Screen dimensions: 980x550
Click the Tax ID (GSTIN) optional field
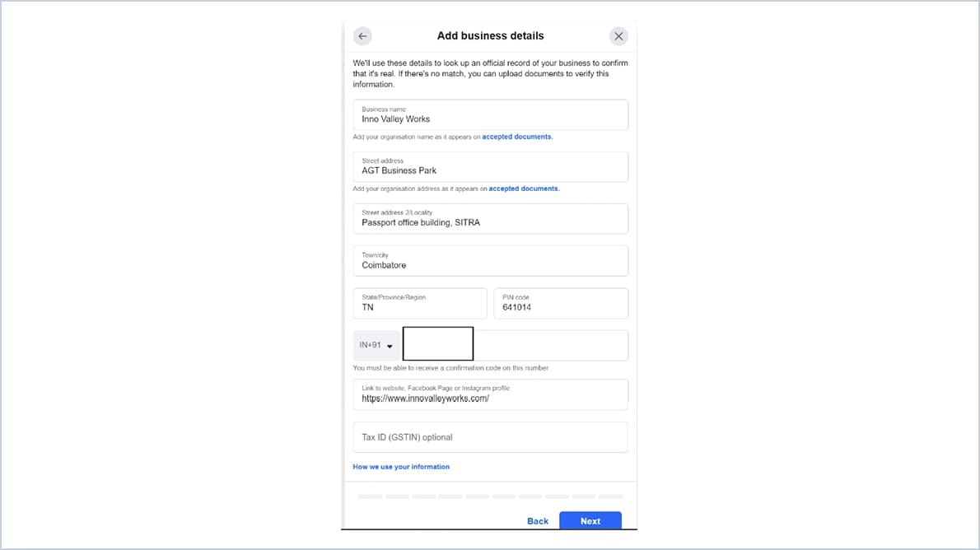(x=491, y=437)
